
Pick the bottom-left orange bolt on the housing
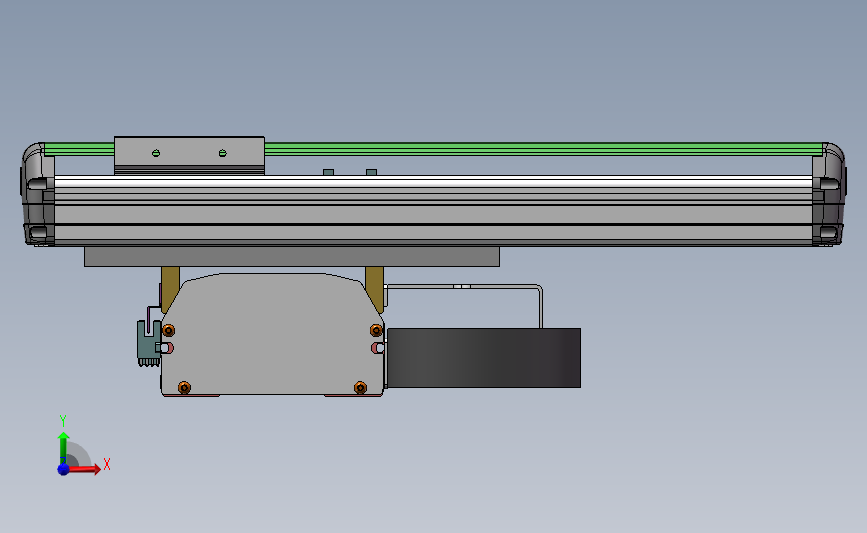184,388
